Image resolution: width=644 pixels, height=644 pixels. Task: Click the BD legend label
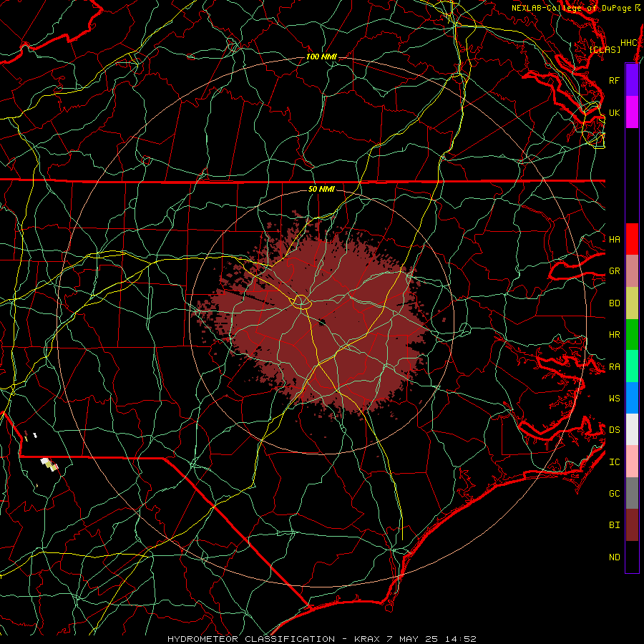pyautogui.click(x=615, y=303)
